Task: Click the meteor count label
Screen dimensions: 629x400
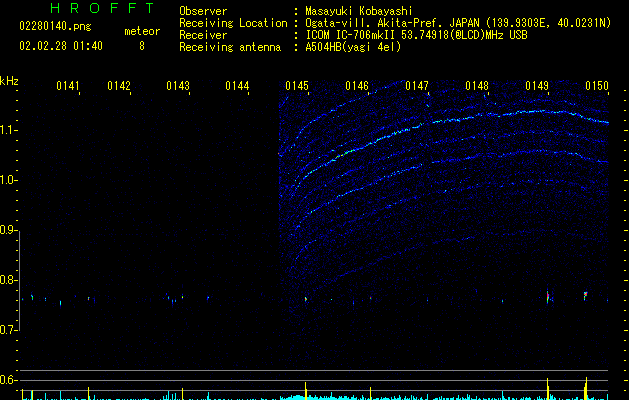Action: tap(142, 31)
